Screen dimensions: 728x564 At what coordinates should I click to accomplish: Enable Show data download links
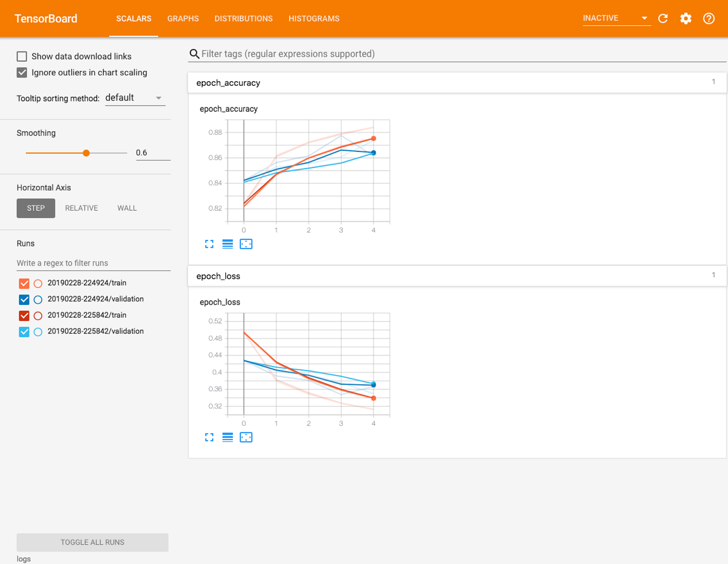click(22, 56)
